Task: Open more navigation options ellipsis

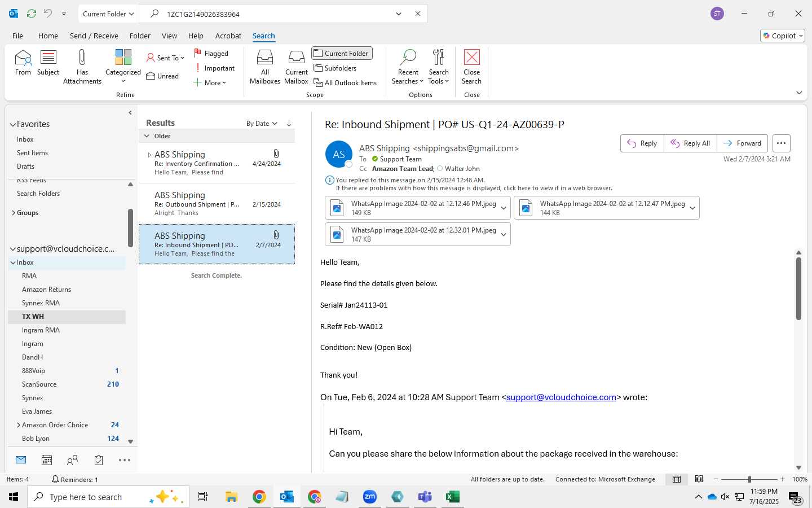Action: [125, 460]
